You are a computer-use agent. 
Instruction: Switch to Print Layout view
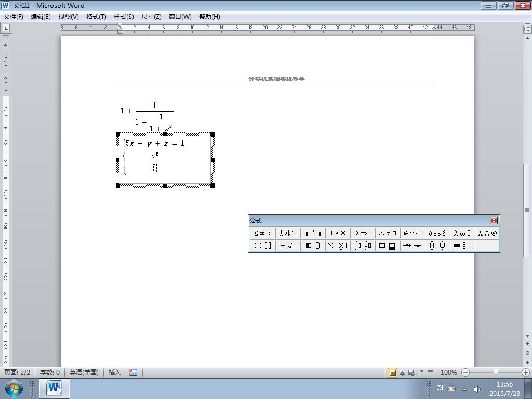click(392, 373)
